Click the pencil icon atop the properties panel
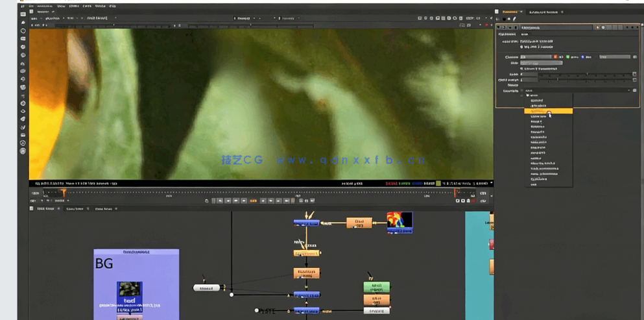 click(515, 19)
